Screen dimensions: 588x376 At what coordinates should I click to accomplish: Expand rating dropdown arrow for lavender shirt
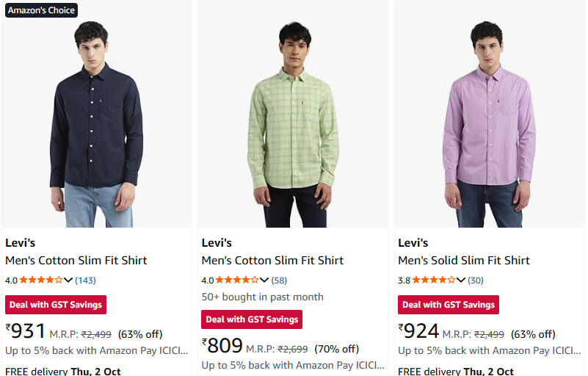click(460, 280)
